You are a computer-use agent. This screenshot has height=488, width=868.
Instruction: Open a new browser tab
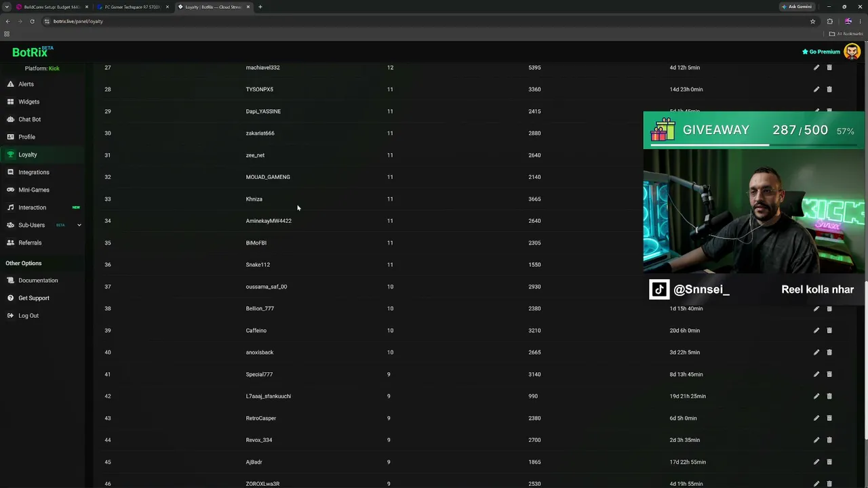[x=260, y=7]
